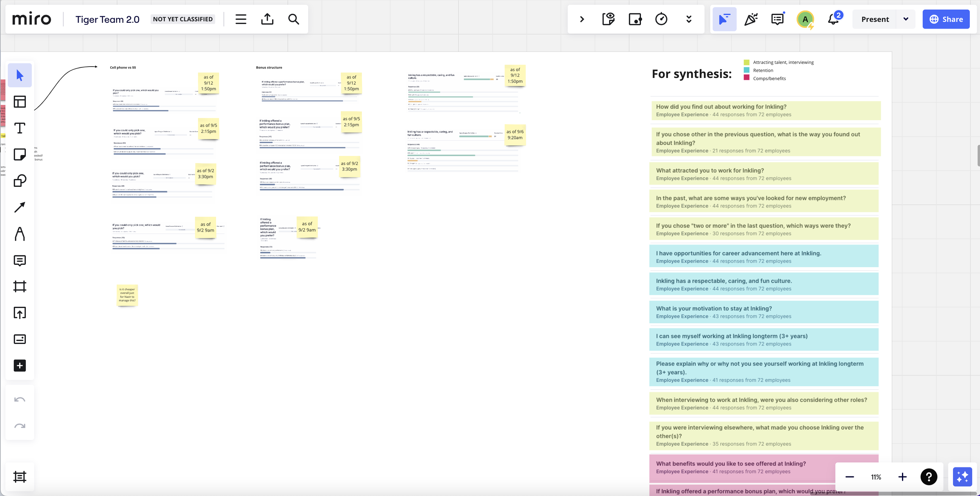Open the notifications bell
Viewport: 980px width, 496px height.
pyautogui.click(x=833, y=19)
